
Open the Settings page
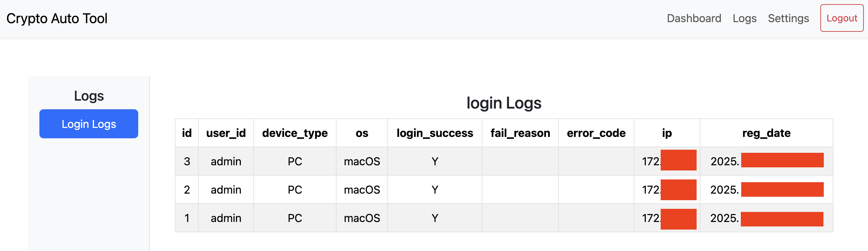pos(788,19)
